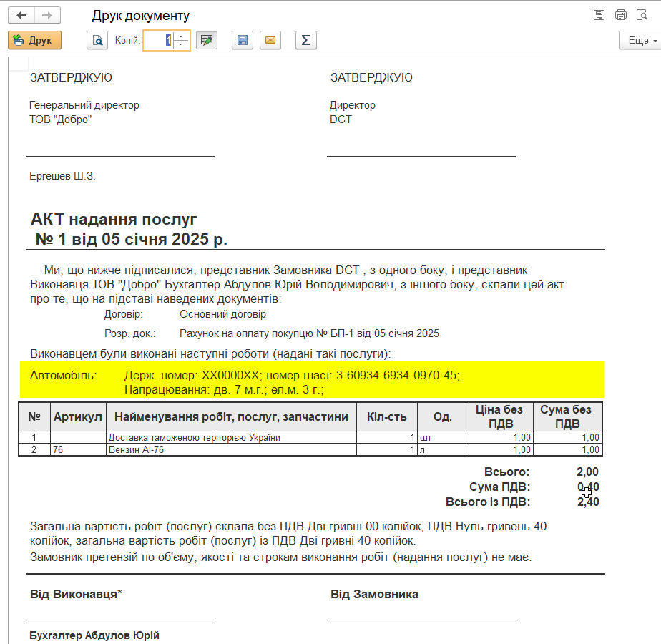Toggle document editing mode icon

point(207,41)
